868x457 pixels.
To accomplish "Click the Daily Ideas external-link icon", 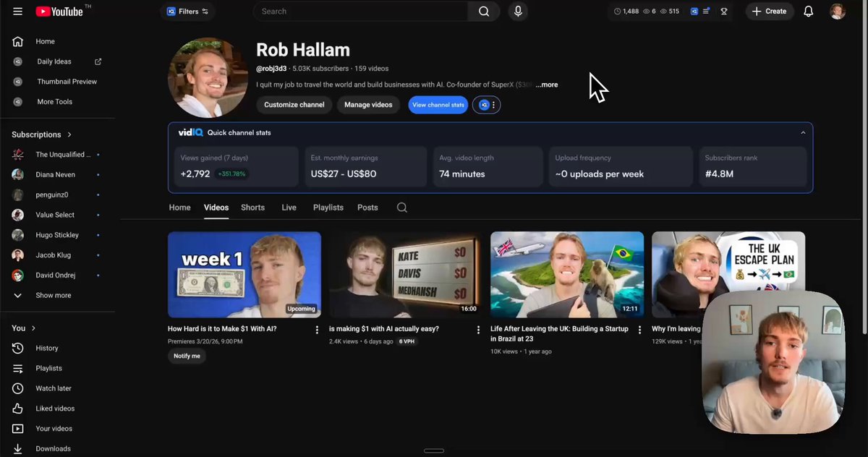I will (x=98, y=61).
